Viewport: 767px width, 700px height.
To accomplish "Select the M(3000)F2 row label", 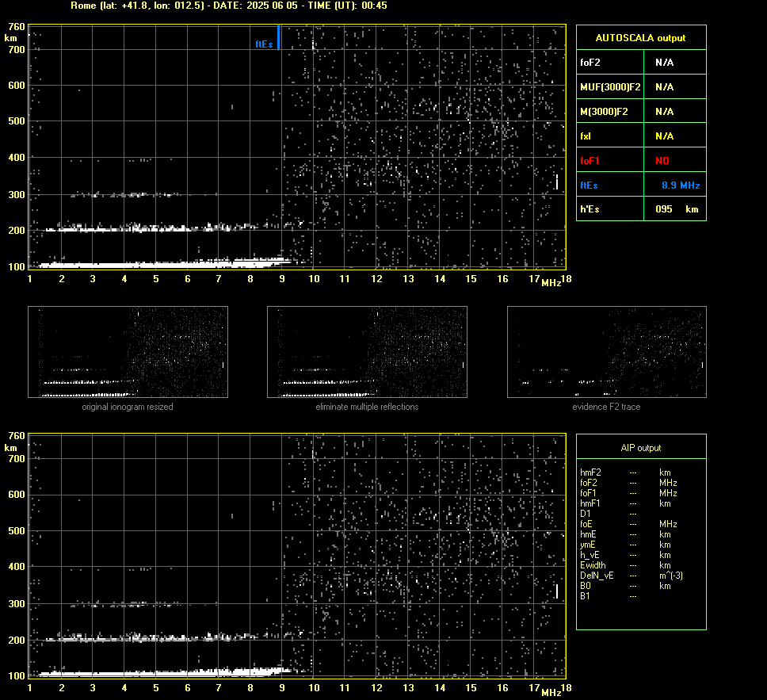I will 604,112.
